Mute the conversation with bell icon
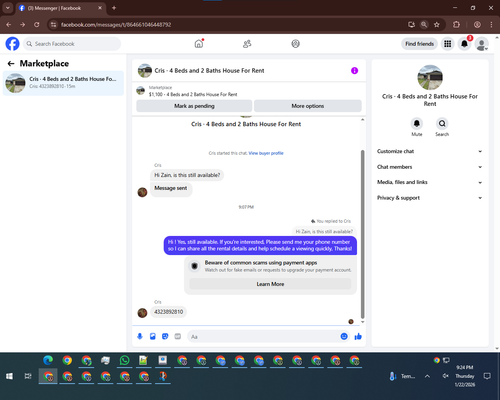The width and height of the screenshot is (500, 400). (417, 124)
